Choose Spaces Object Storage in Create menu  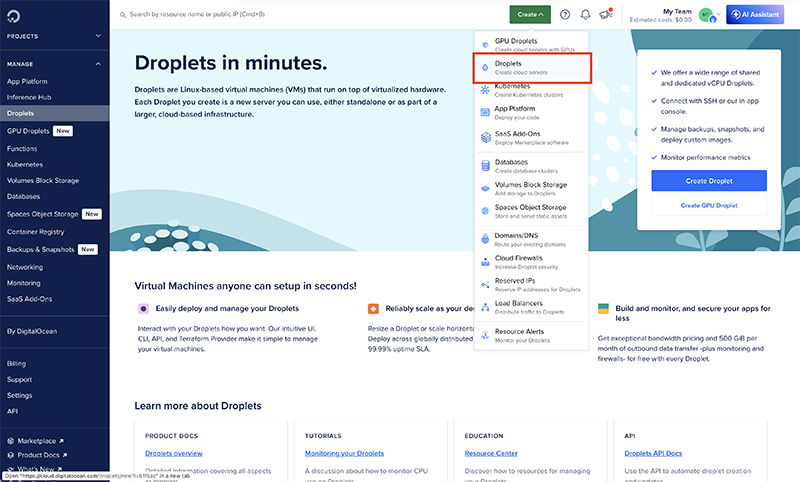[530, 211]
